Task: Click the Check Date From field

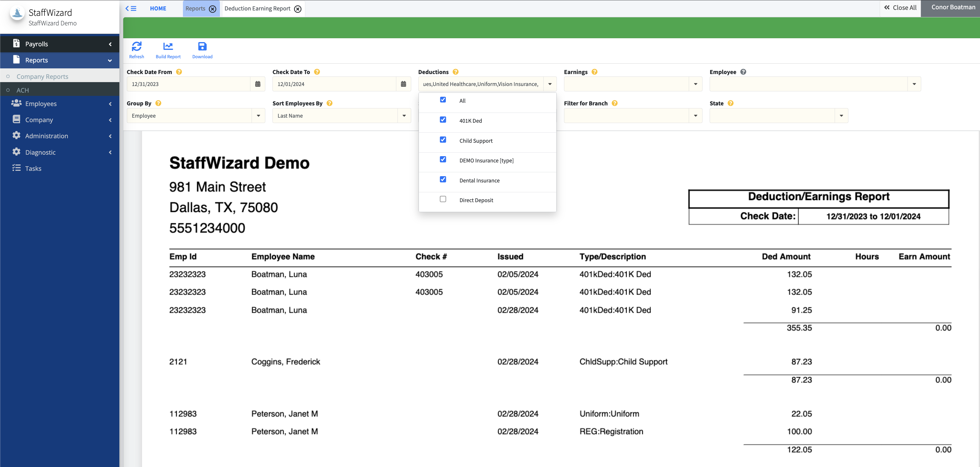Action: (188, 84)
